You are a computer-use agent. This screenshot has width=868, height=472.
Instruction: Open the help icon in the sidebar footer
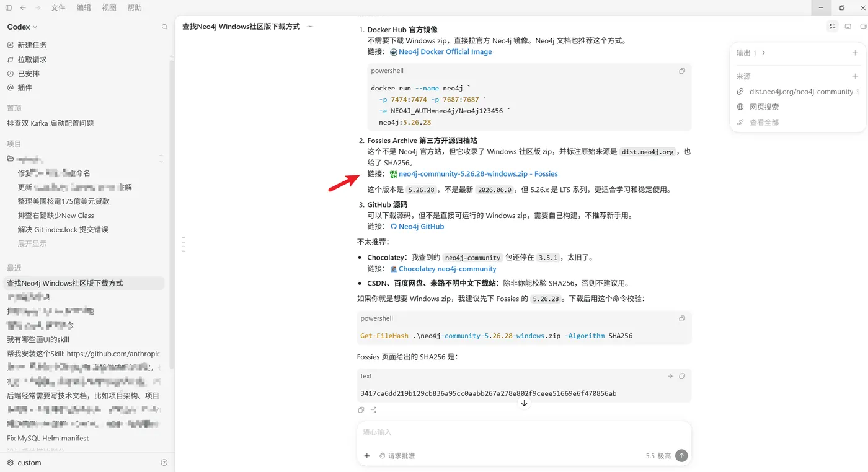(x=164, y=463)
